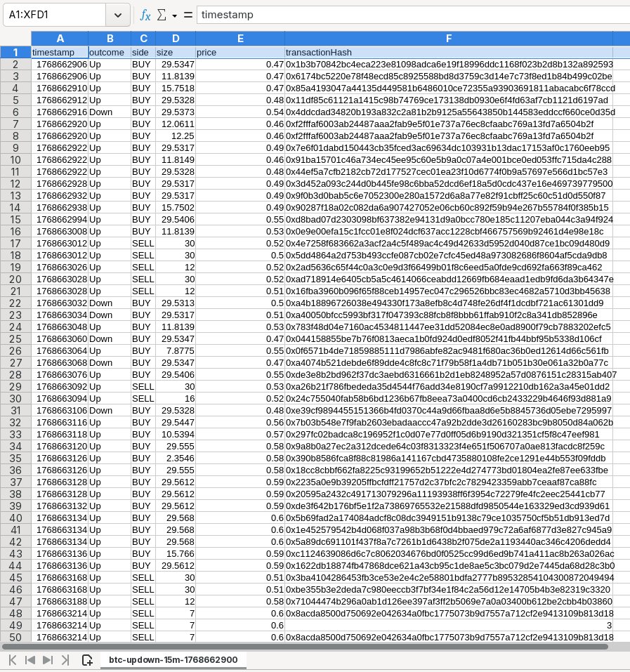Click the Sum sigma icon
Image resolution: width=630 pixels, height=672 pixels.
[162, 15]
